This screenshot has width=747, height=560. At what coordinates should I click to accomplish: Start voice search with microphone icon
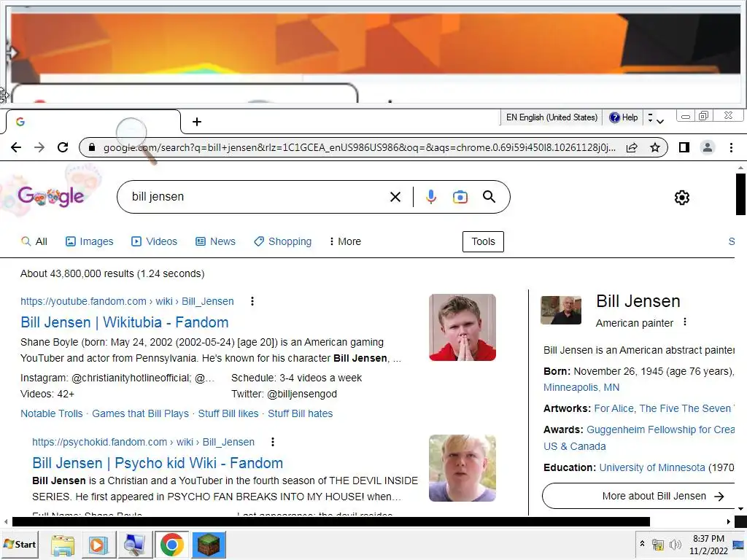pyautogui.click(x=431, y=197)
